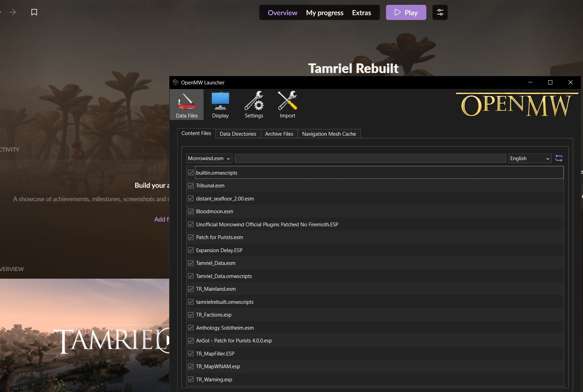Uncheck builtin.omwscripts
Image resolution: width=583 pixels, height=392 pixels.
tap(191, 173)
